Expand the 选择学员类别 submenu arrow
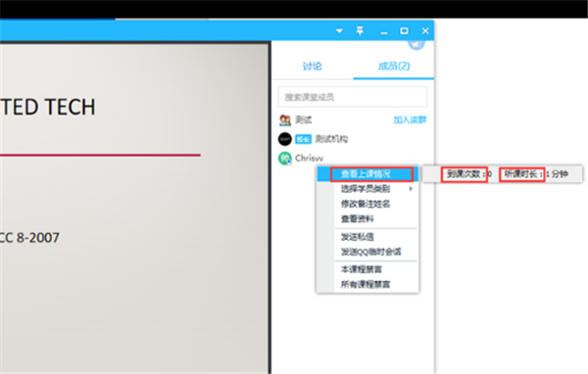 411,189
